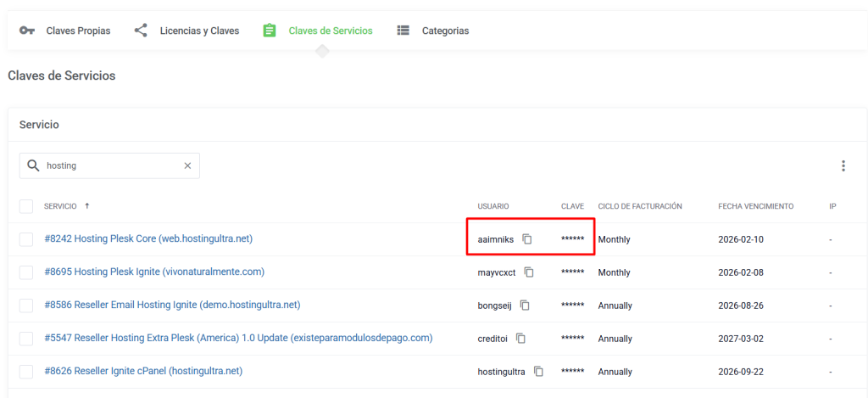Copy the username hostingultra
Image resolution: width=868 pixels, height=398 pixels.
click(x=538, y=372)
